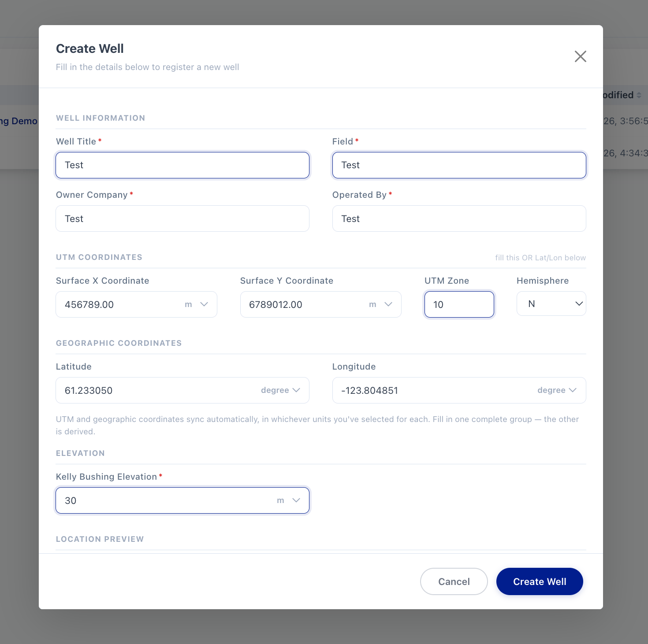
Task: Click the Well Title input field
Action: click(182, 165)
